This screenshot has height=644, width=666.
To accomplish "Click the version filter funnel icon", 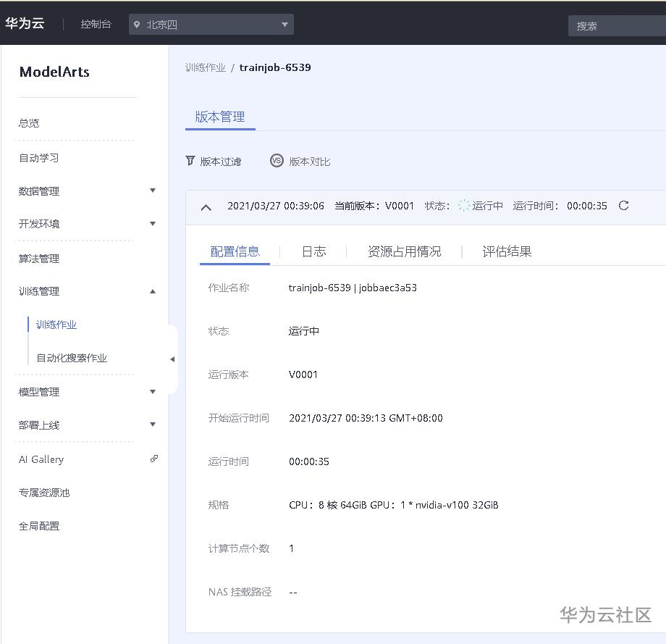I will 190,161.
